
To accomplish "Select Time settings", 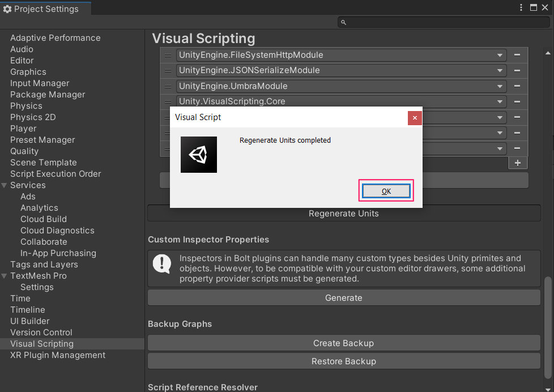I will pos(20,299).
